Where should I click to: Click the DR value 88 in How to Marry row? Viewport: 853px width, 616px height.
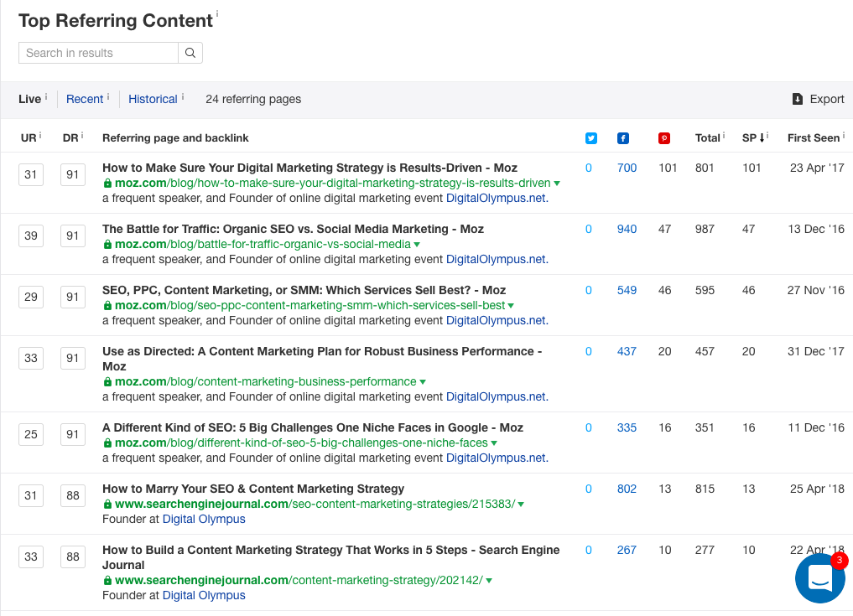[73, 496]
